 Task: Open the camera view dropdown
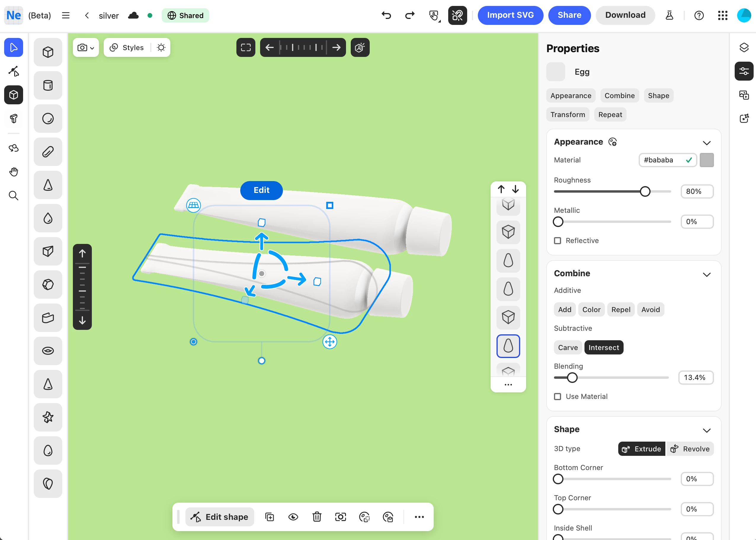[86, 47]
